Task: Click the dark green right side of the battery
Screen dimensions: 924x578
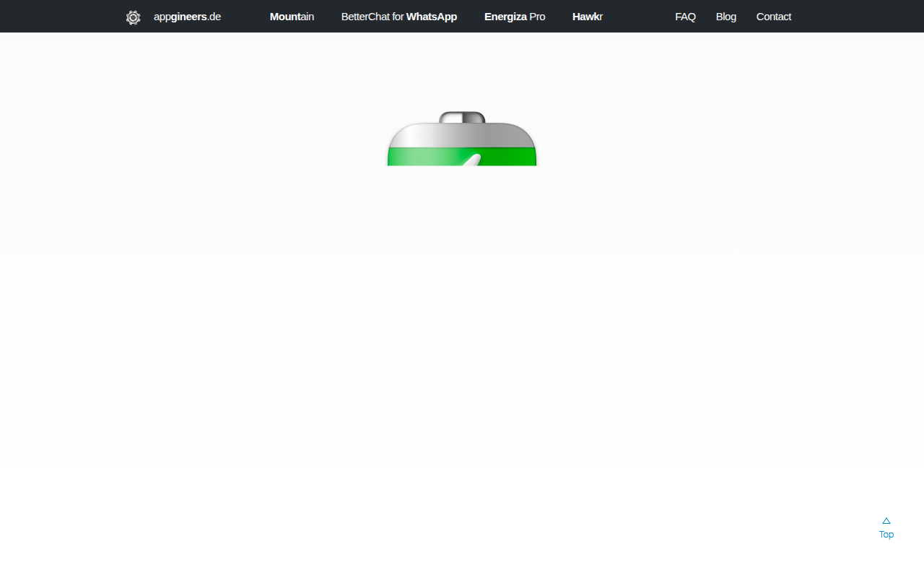Action: [509, 156]
